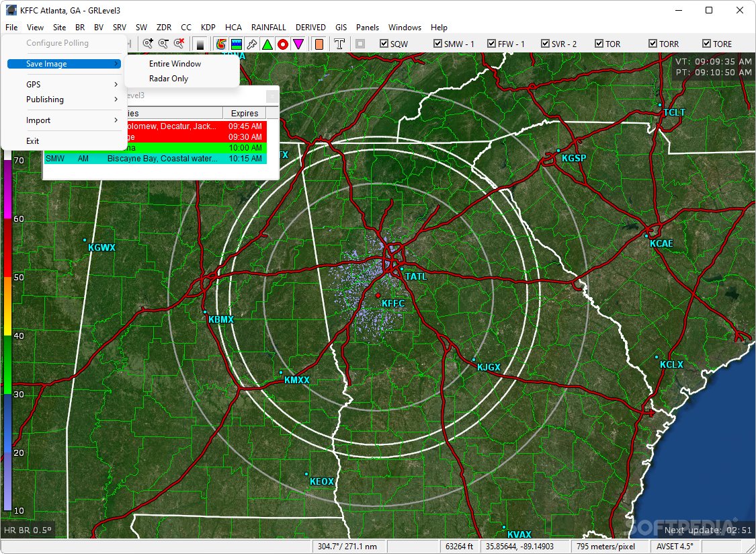Open the Panels menu
This screenshot has width=756, height=554.
tap(368, 28)
